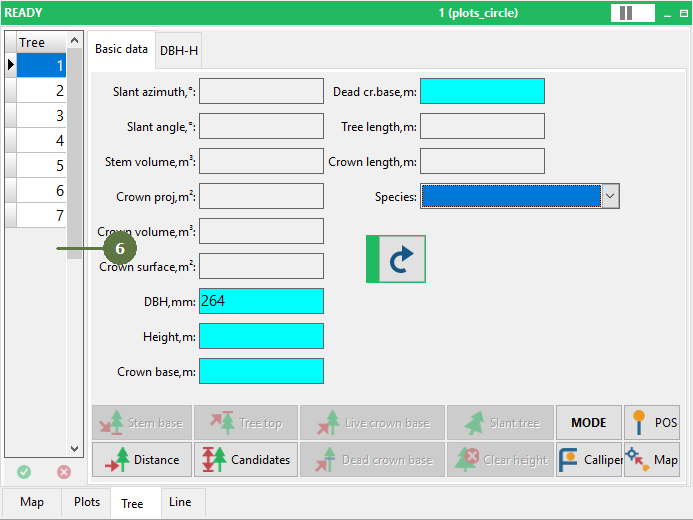This screenshot has width=693, height=520.
Task: Click the Dead crown base button
Action: click(x=372, y=459)
